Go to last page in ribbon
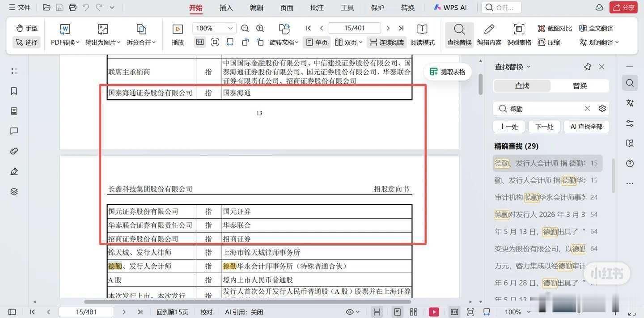 401,28
